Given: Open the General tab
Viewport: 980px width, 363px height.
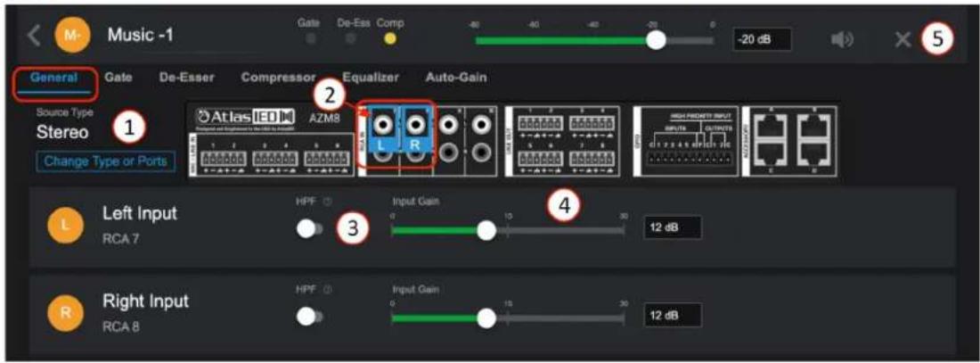Looking at the screenshot, I should 53,78.
